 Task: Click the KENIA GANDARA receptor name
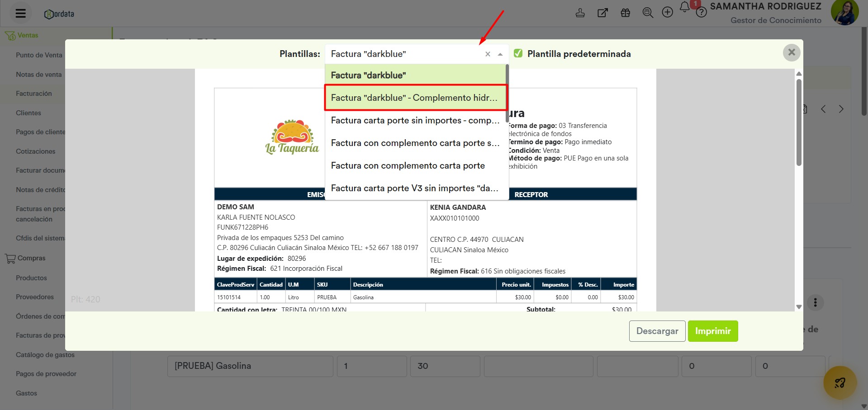458,207
